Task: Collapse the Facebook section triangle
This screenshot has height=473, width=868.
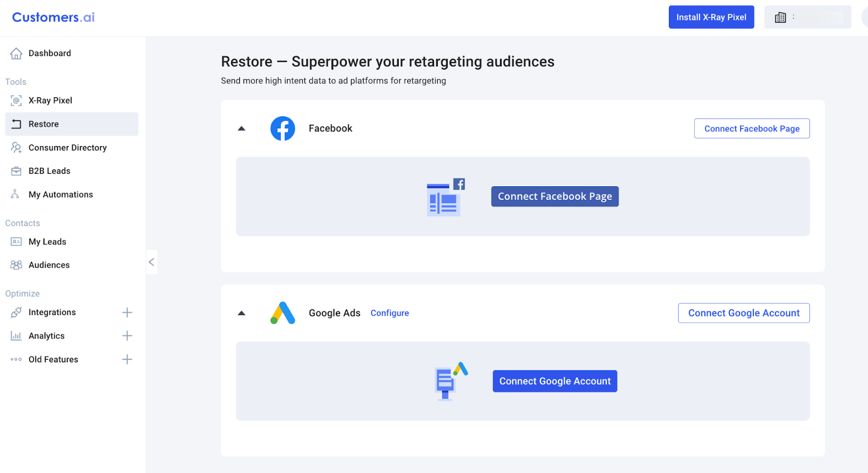Action: click(241, 129)
